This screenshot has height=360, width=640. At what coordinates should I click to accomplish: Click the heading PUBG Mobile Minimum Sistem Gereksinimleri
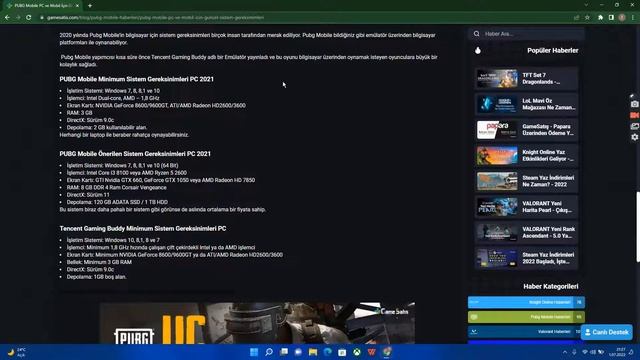136,79
